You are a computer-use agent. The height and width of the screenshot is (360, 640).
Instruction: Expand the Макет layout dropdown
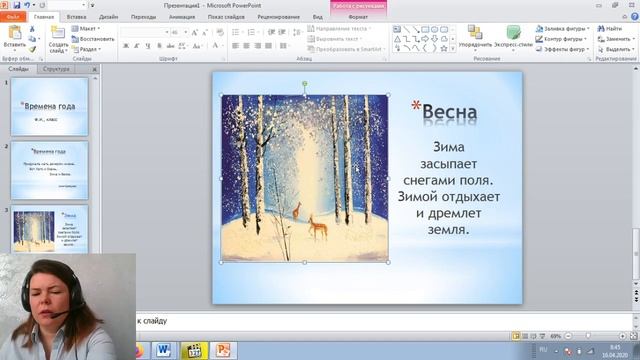(x=86, y=29)
